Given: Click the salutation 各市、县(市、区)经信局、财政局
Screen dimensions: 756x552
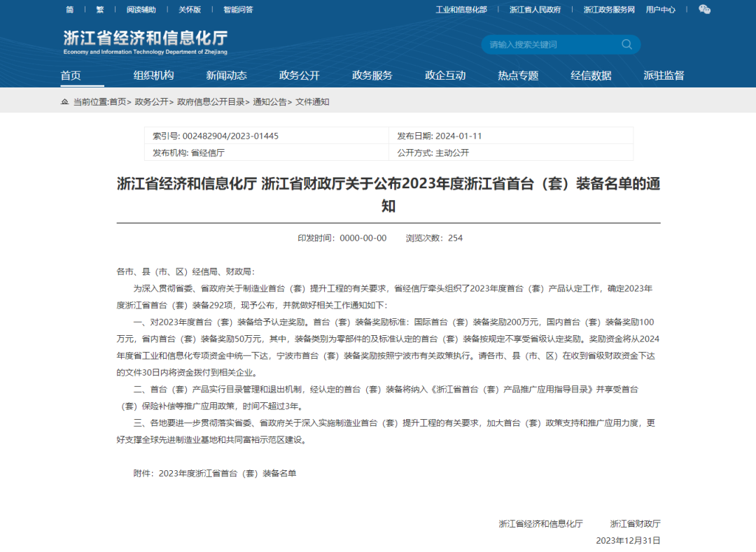Looking at the screenshot, I should (185, 271).
